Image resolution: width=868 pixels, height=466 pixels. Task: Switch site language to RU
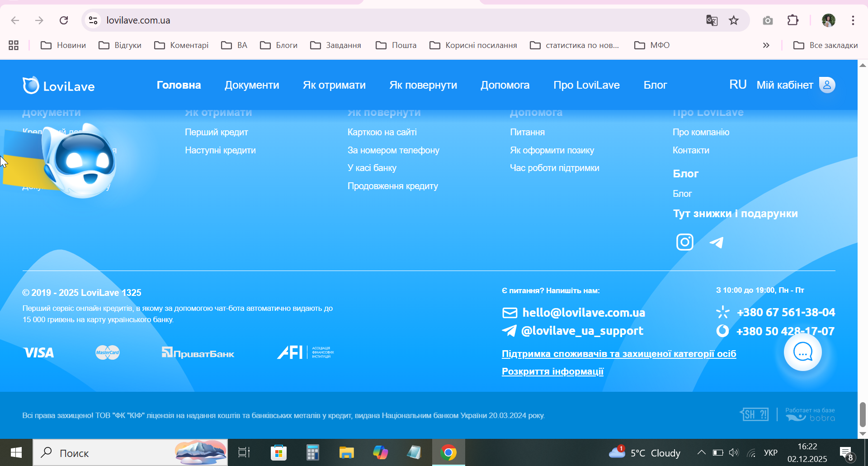click(738, 85)
